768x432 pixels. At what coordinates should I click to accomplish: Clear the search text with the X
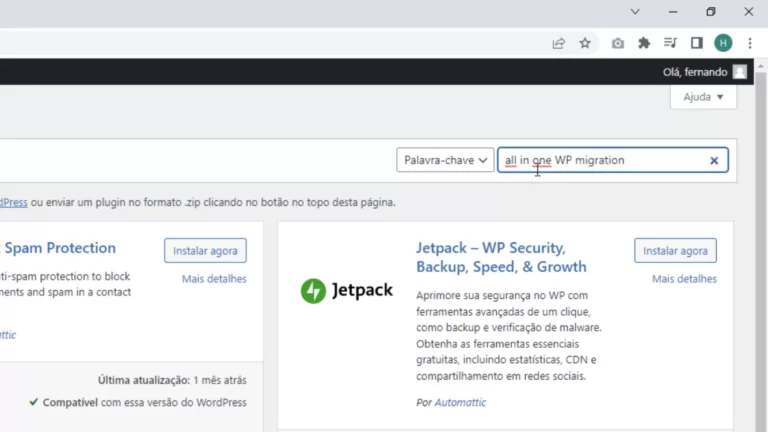(714, 160)
